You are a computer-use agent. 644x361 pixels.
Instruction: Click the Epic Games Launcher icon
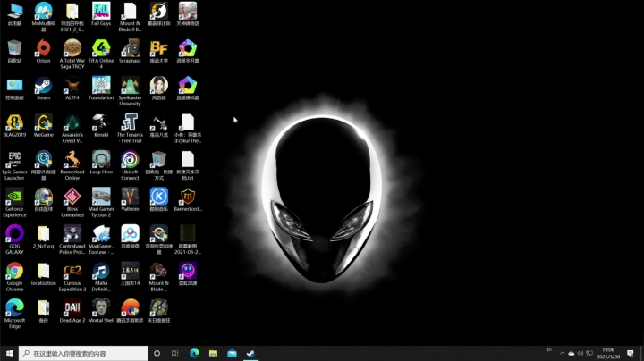(x=14, y=165)
